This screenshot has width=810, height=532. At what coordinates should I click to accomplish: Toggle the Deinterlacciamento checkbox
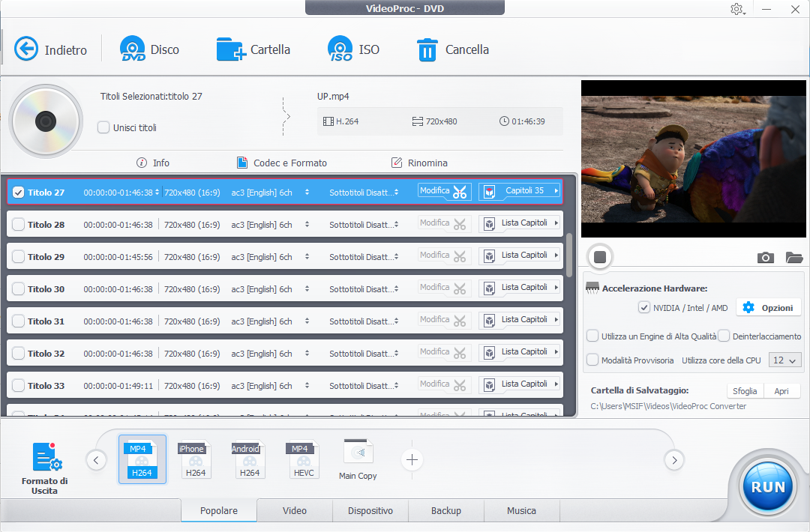(x=724, y=336)
